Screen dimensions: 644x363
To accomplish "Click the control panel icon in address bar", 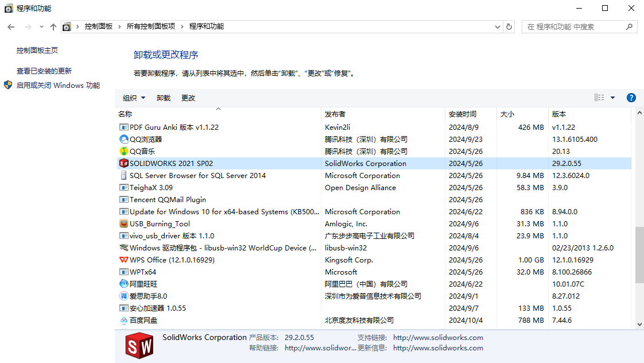I will (67, 27).
